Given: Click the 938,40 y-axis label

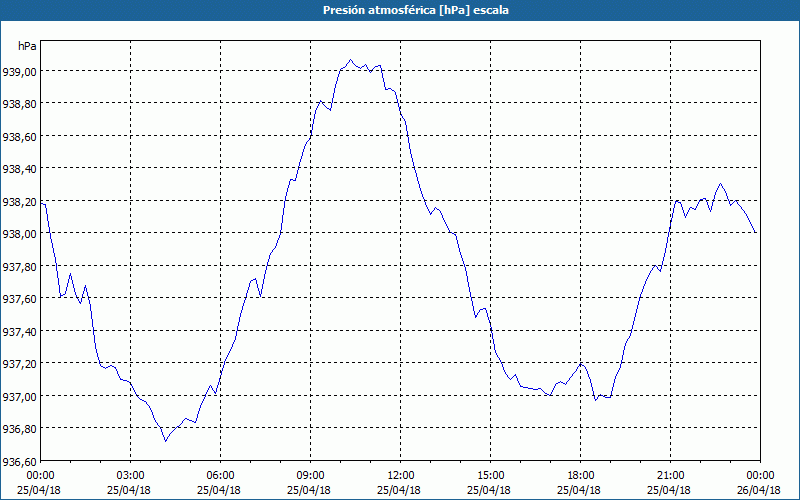Looking at the screenshot, I should click(19, 169).
